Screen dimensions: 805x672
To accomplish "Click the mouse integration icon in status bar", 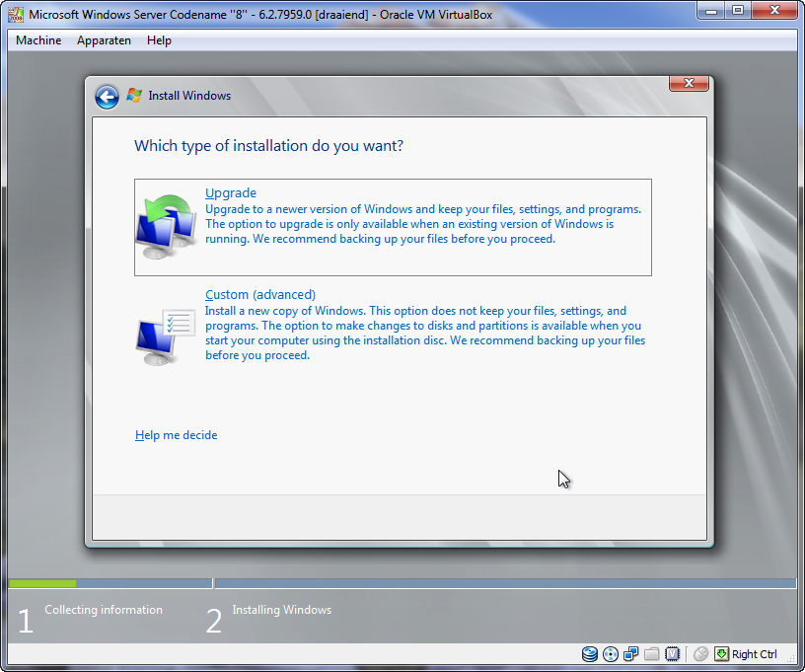I will pyautogui.click(x=700, y=654).
